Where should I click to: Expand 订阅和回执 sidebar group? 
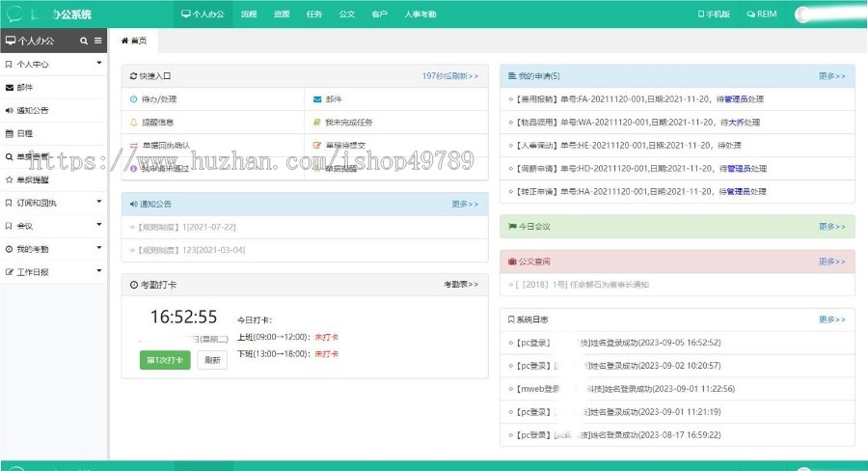pyautogui.click(x=54, y=203)
